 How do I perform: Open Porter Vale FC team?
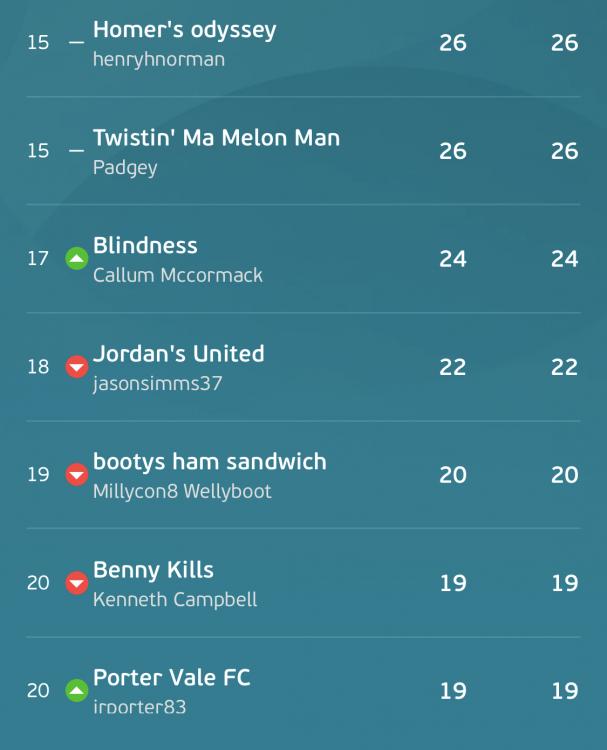click(172, 678)
